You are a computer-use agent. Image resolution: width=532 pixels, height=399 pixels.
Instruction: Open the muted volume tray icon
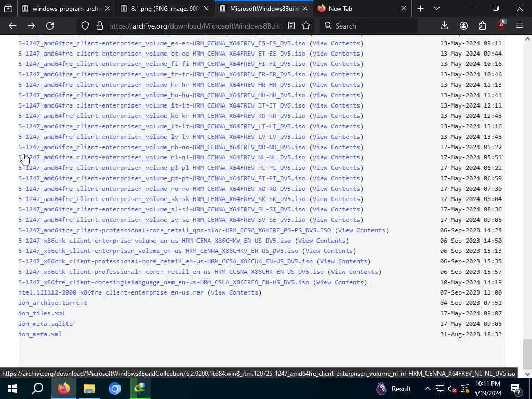[452, 389]
